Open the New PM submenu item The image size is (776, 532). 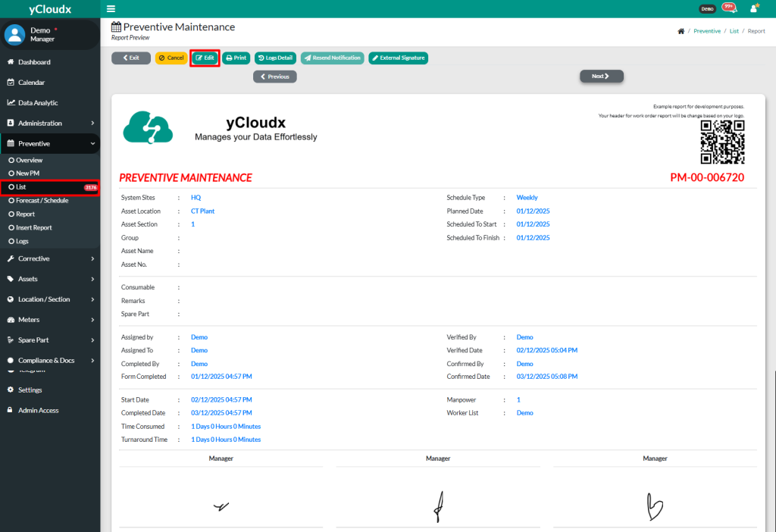[x=27, y=174]
